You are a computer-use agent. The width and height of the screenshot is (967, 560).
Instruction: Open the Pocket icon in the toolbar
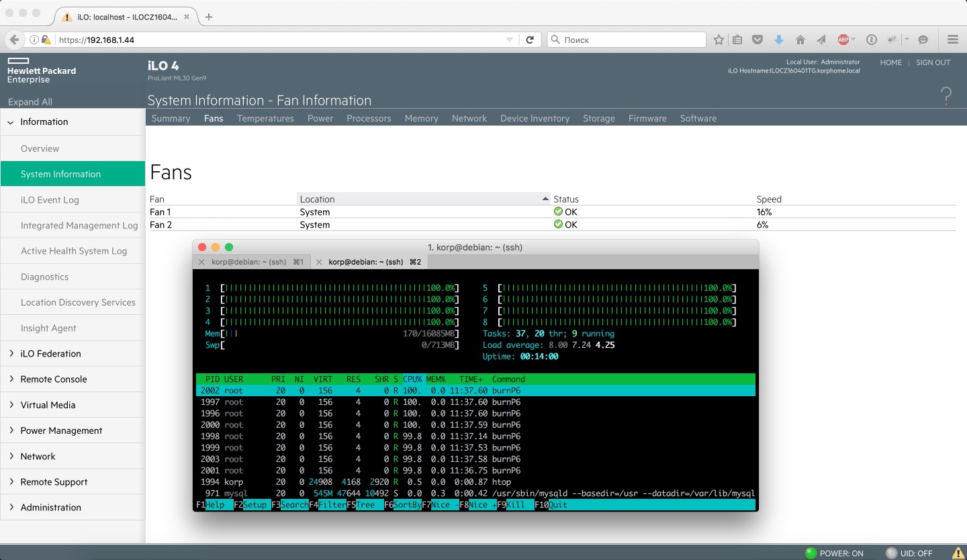click(x=757, y=40)
